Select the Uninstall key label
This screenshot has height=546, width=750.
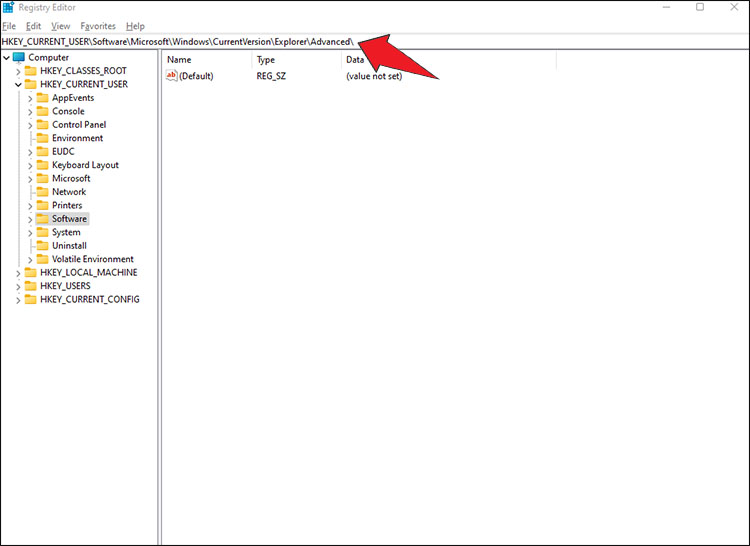pos(69,246)
